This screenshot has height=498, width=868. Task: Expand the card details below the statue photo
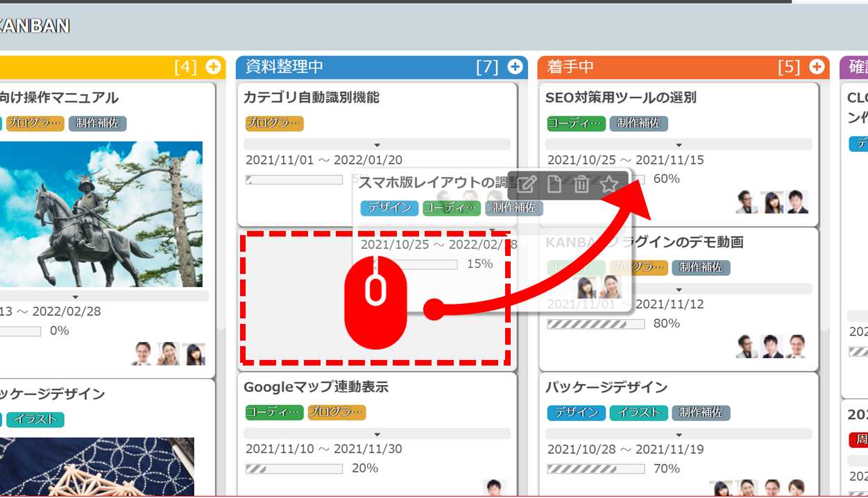point(76,296)
